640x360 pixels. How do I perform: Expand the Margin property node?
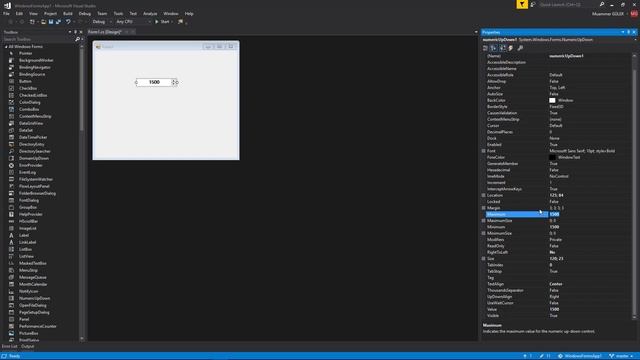tap(484, 208)
